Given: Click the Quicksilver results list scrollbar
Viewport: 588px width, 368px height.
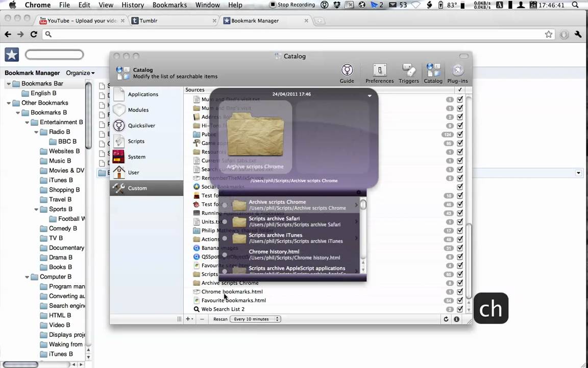Looking at the screenshot, I should coord(363,204).
